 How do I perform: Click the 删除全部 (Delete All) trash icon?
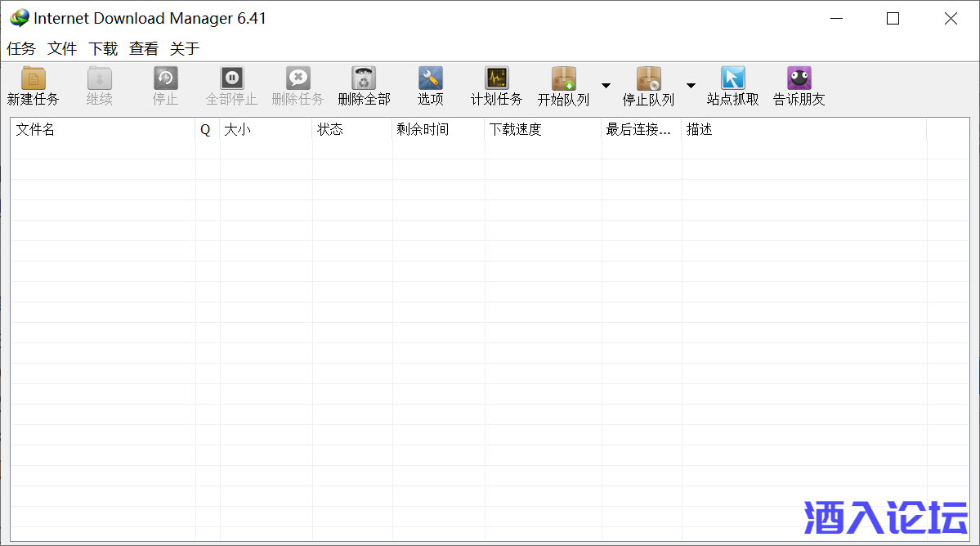click(364, 79)
